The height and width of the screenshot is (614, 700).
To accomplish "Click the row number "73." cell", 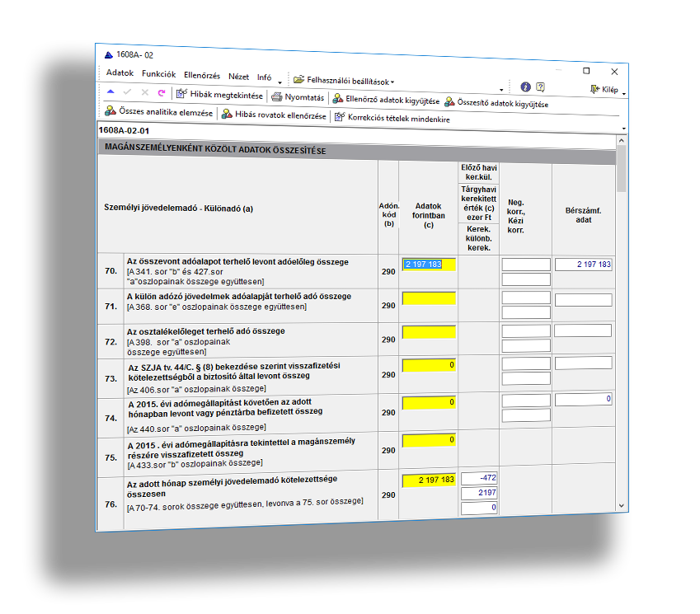I will (x=110, y=378).
